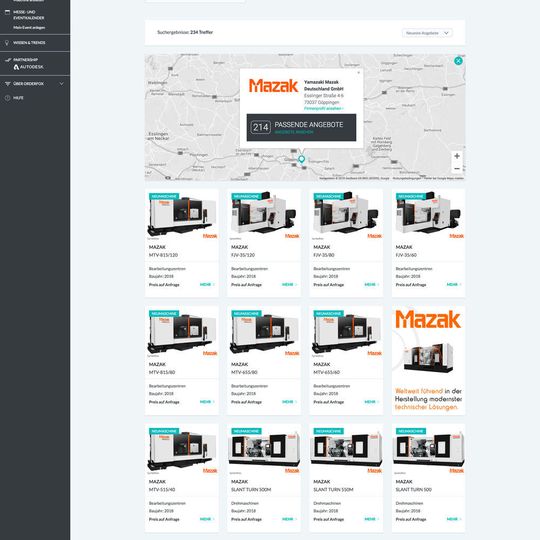540x540 pixels.
Task: Click the Neumaschine badge on MTV-655/80 card
Action: tap(246, 313)
